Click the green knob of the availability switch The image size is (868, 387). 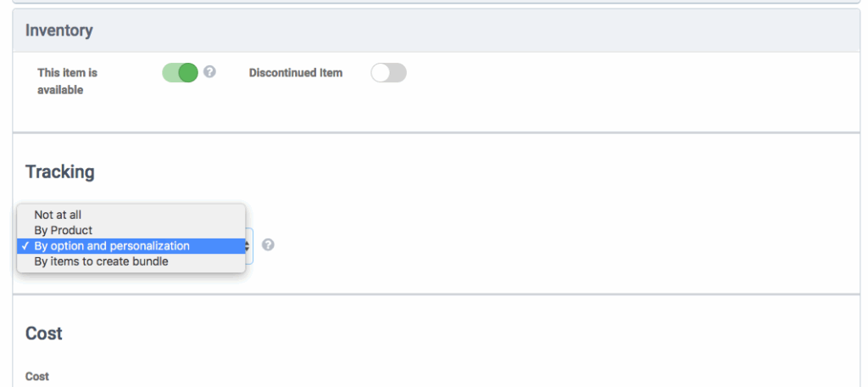tap(188, 73)
